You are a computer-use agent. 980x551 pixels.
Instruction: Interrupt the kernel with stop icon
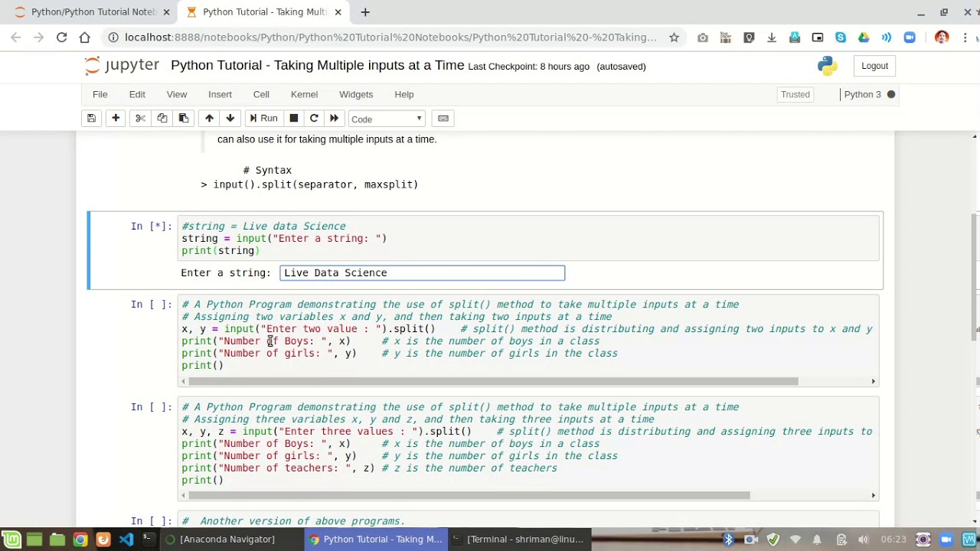coord(293,119)
